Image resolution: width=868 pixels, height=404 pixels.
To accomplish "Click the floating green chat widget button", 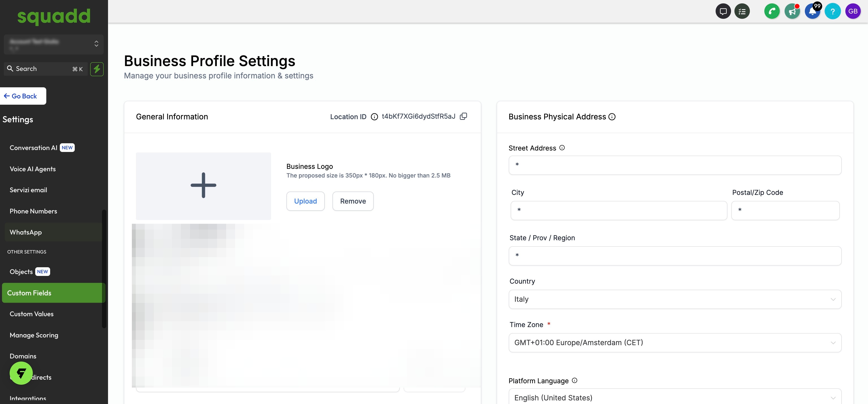I will [21, 373].
